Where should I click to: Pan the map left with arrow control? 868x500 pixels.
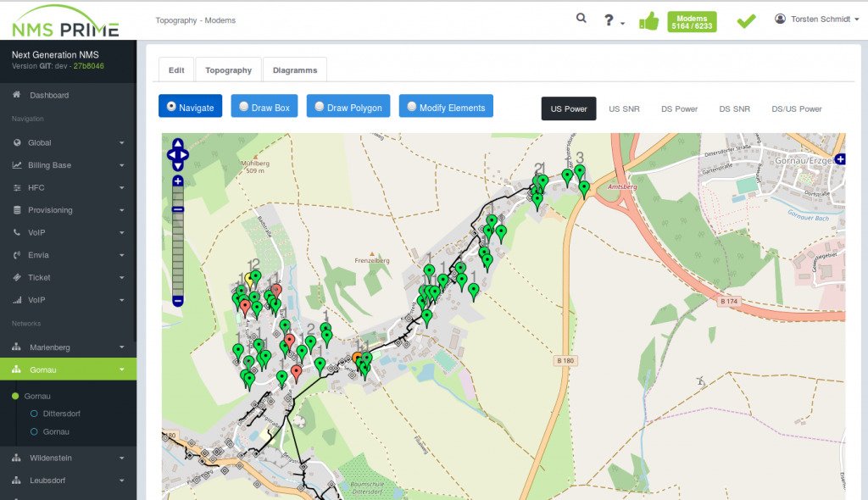coord(171,155)
